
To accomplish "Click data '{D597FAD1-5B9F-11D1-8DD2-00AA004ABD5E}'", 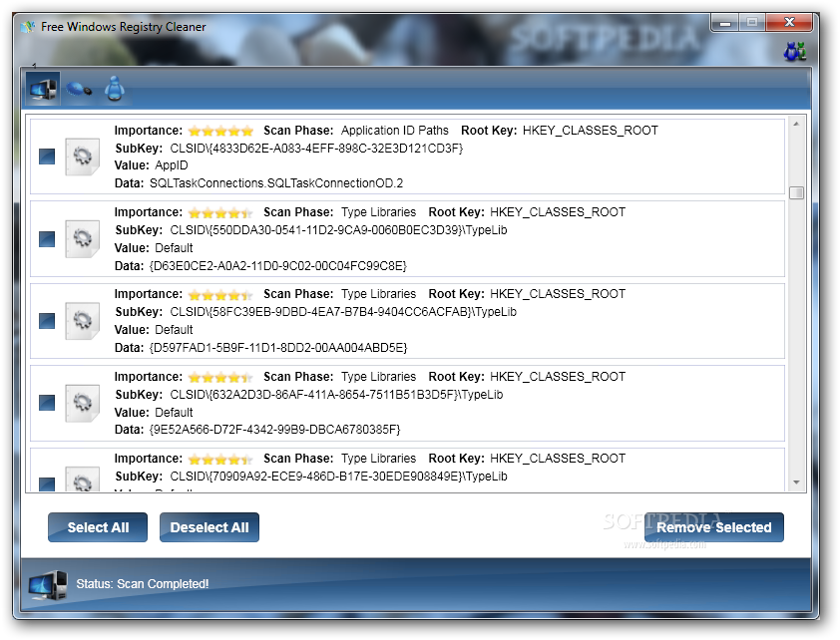I will 278,348.
